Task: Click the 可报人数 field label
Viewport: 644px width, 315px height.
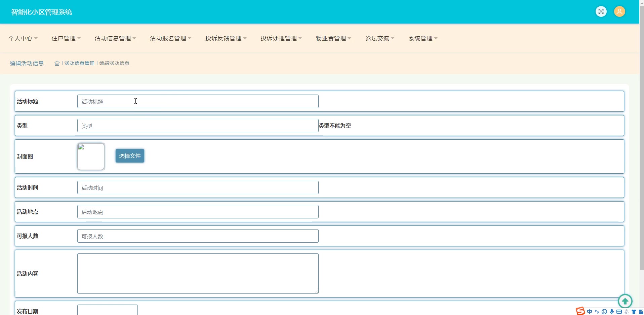Action: (x=28, y=236)
